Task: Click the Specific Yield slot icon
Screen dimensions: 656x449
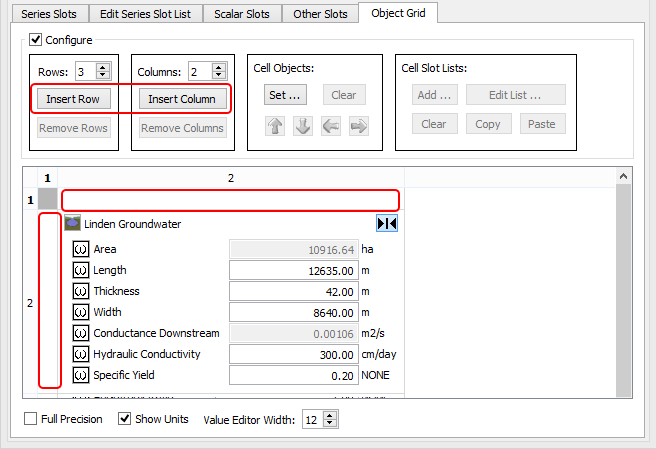Action: tap(81, 375)
